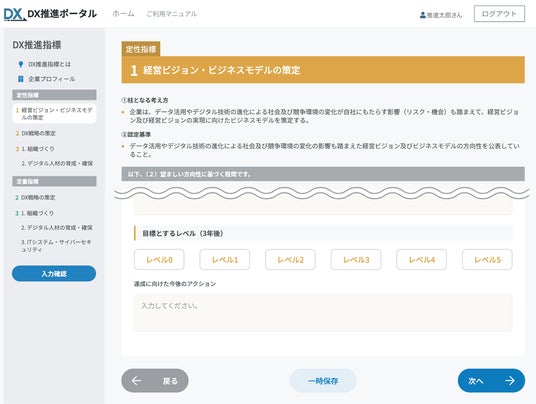Open 3. ITシステム・サイバーセキュリティ in the sidebar
Image resolution: width=536 pixels, height=404 pixels.
coord(56,246)
